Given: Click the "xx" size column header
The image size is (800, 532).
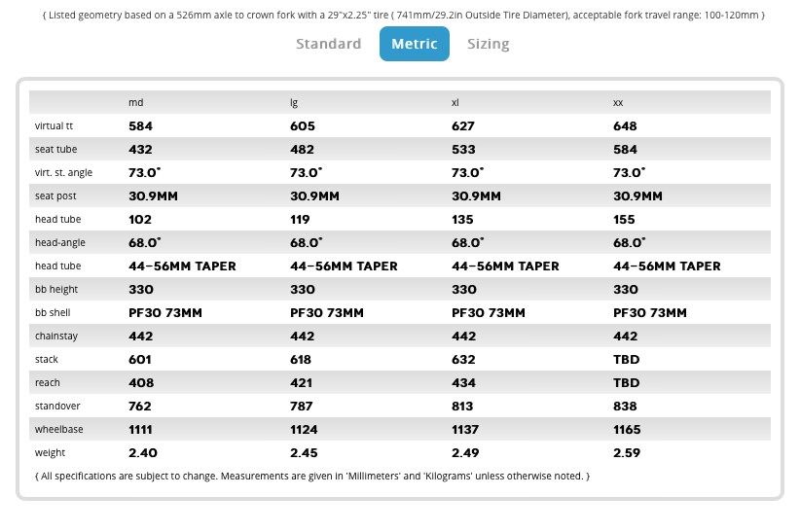Looking at the screenshot, I should coord(618,103).
